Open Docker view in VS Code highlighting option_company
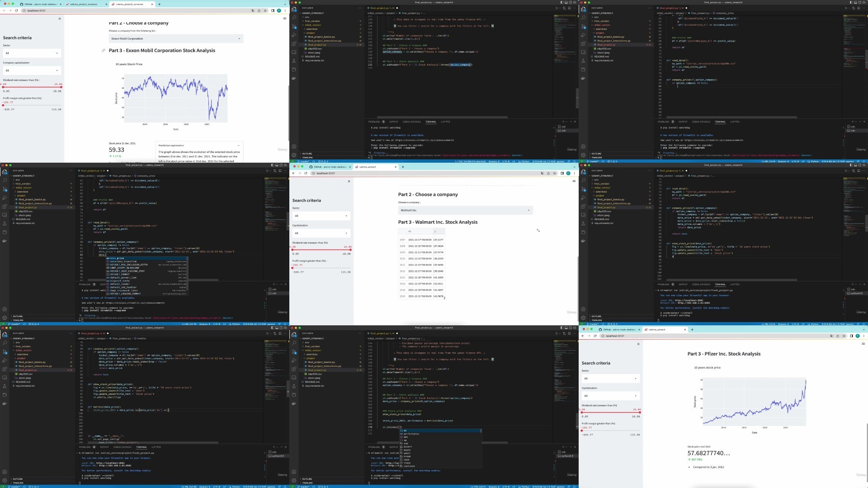868x488 pixels. (x=294, y=78)
